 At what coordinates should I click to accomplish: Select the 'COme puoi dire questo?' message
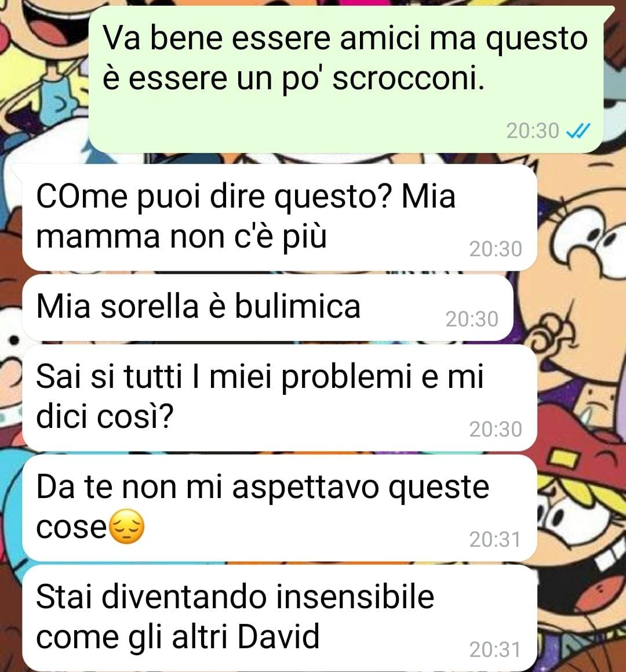[x=279, y=217]
